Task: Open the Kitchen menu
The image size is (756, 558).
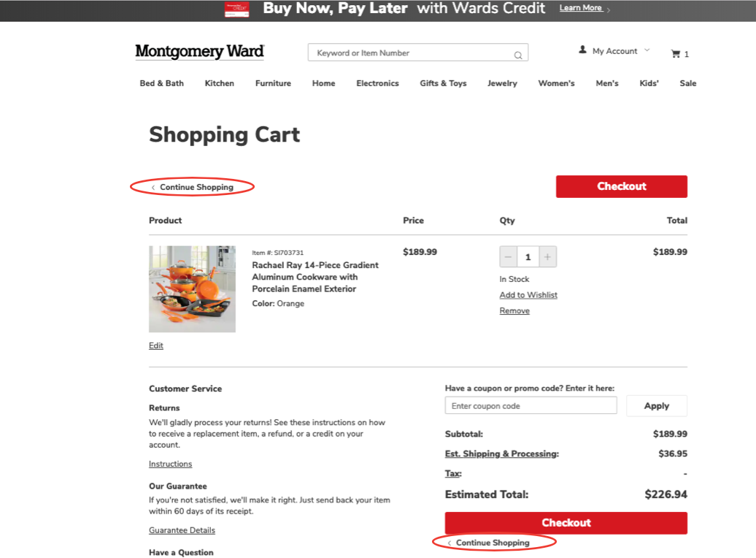Action: tap(220, 83)
